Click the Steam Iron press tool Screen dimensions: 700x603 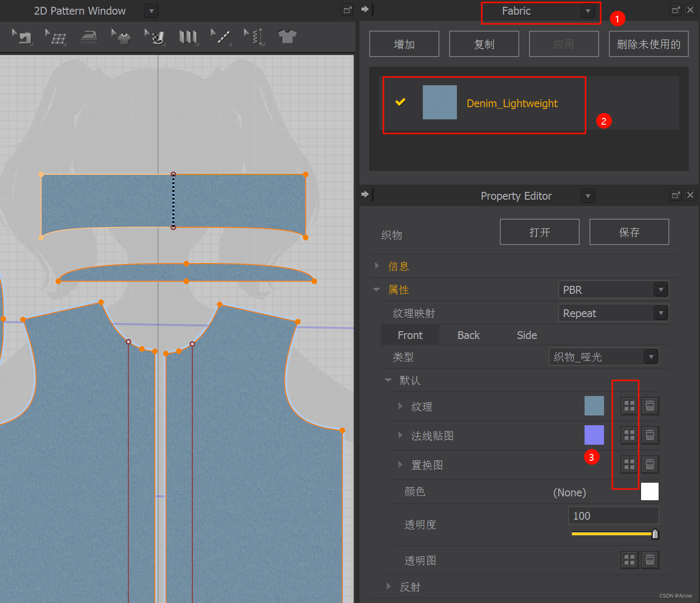tap(89, 37)
